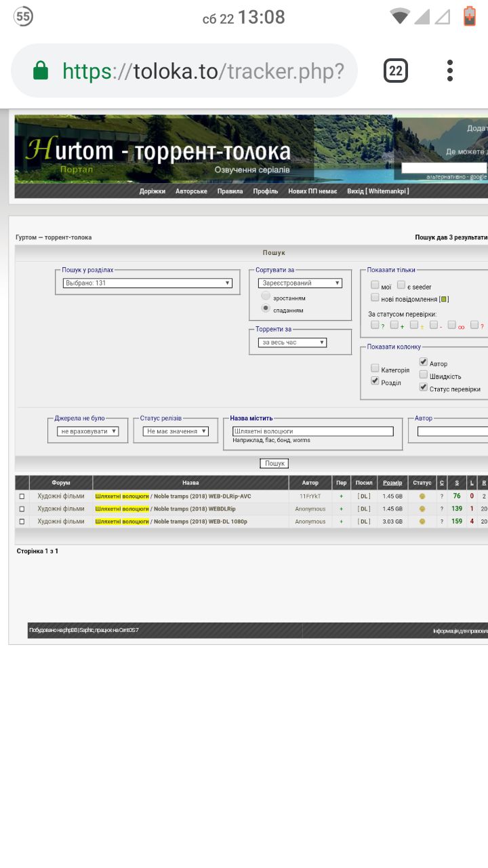The width and height of the screenshot is (488, 868).
Task: Click green plus in WEBDLRip row
Action: click(x=341, y=509)
